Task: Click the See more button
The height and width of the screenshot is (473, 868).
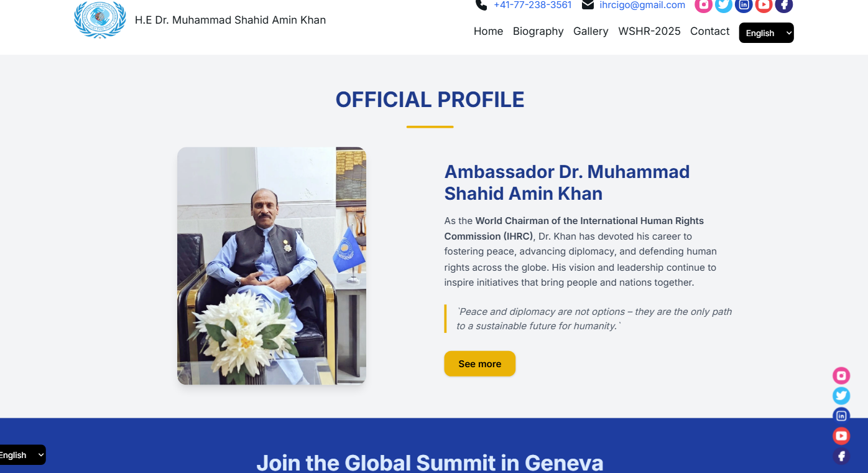Action: tap(480, 363)
